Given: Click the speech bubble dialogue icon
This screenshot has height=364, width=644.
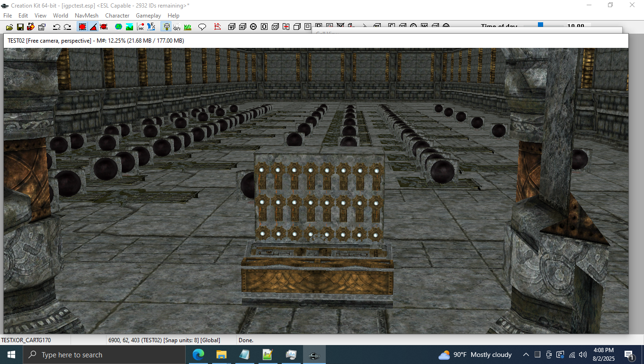Looking at the screenshot, I should click(202, 27).
